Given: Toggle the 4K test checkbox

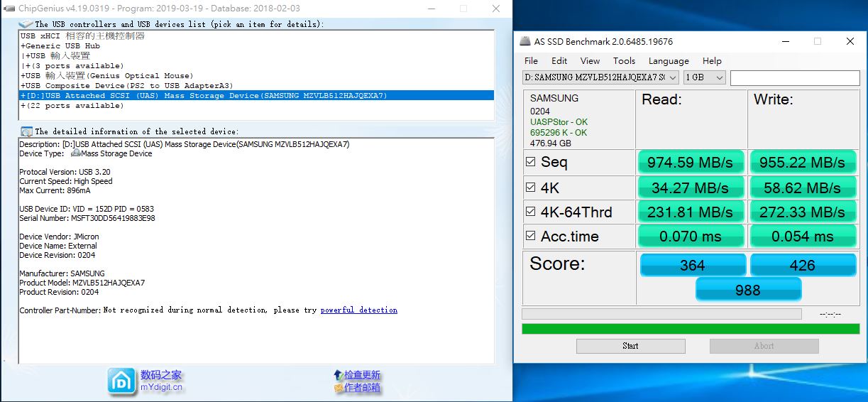Looking at the screenshot, I should (531, 188).
